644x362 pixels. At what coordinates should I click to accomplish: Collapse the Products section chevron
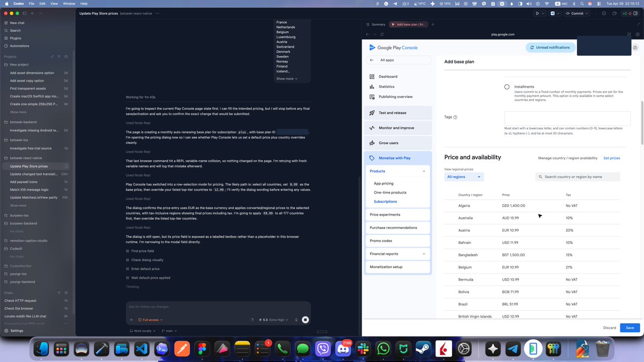[x=424, y=171]
